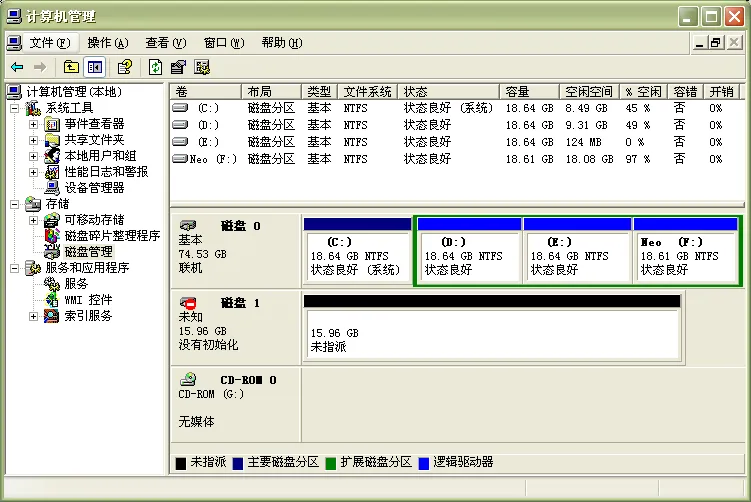Screen dimensions: 751x502
Task: Click the Help question mark toolbar icon
Action: [x=125, y=67]
